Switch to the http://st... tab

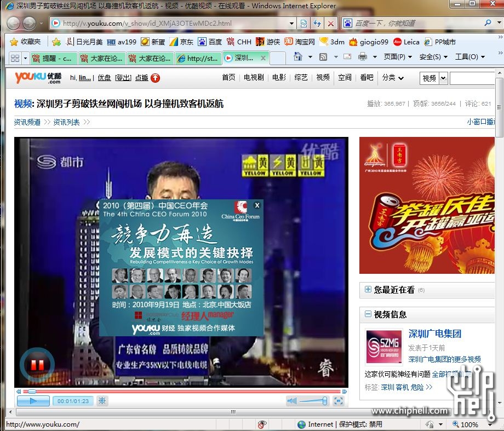[198, 59]
